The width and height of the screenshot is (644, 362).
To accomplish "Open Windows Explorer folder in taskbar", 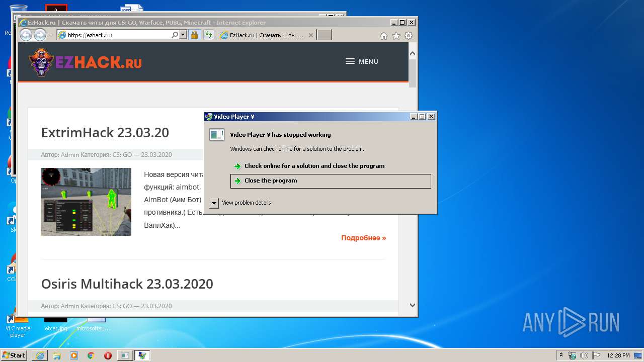I will click(x=57, y=355).
